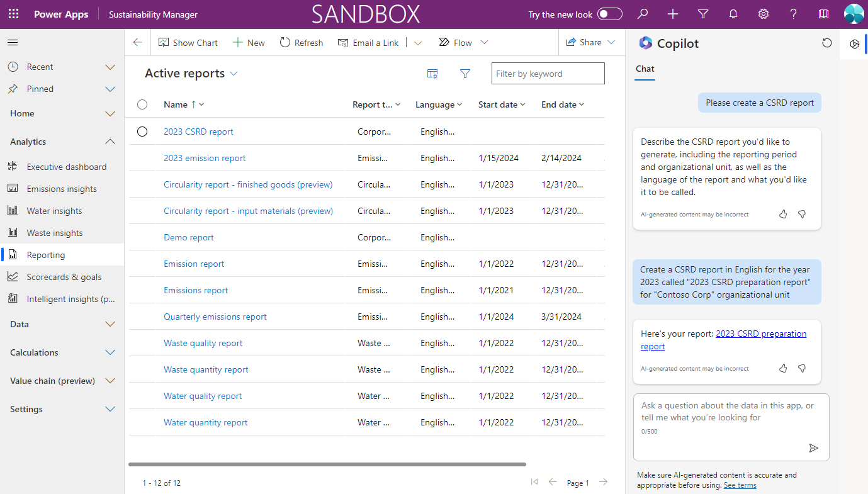Click the advanced filter funnel icon in header
The width and height of the screenshot is (868, 494).
pos(703,14)
